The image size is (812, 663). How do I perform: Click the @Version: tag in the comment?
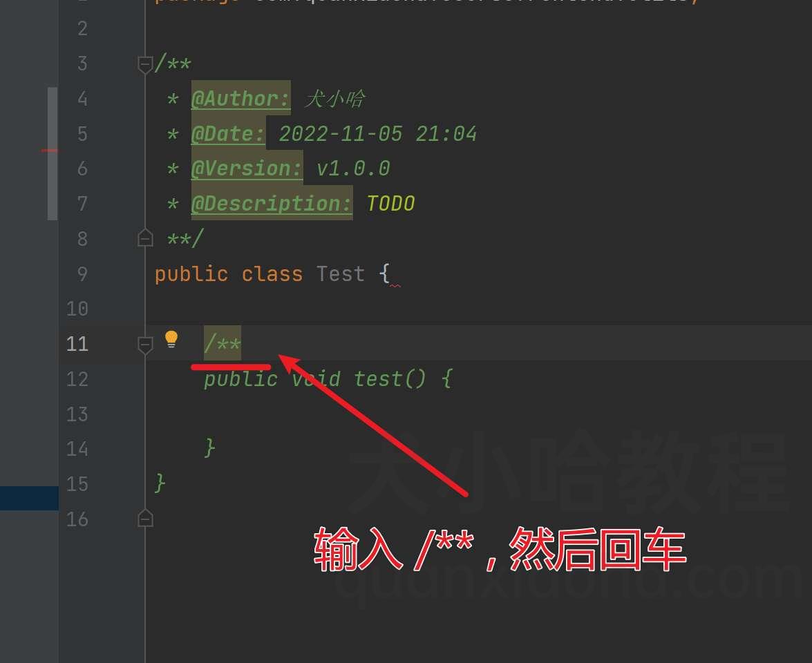click(x=246, y=169)
